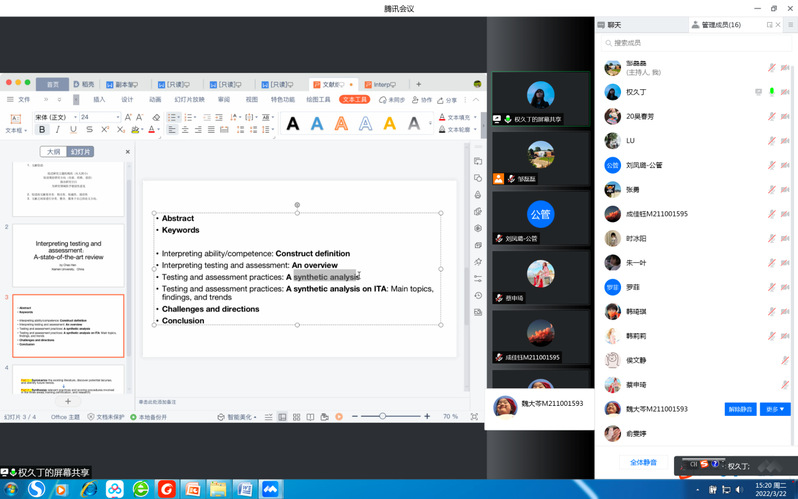Click 解除静音 button for 魏大芩
Screen dimensions: 798x499
coord(740,409)
